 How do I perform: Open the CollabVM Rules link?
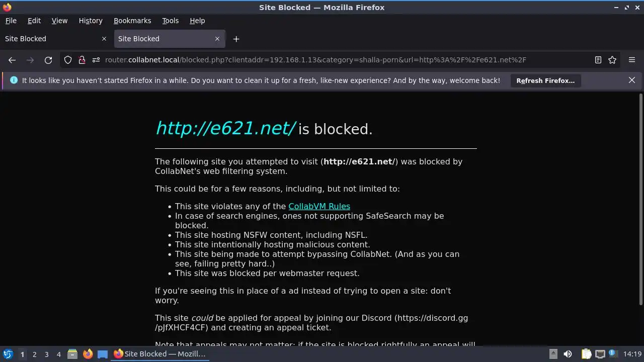pyautogui.click(x=319, y=206)
